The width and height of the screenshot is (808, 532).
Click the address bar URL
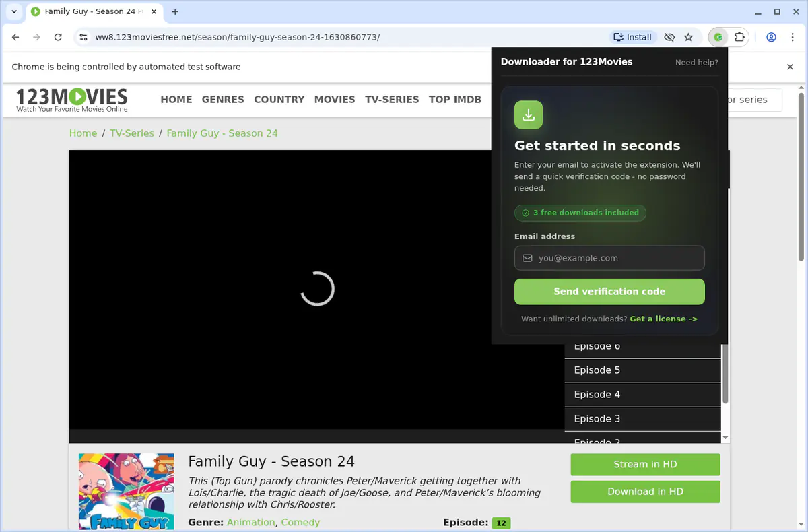(238, 37)
